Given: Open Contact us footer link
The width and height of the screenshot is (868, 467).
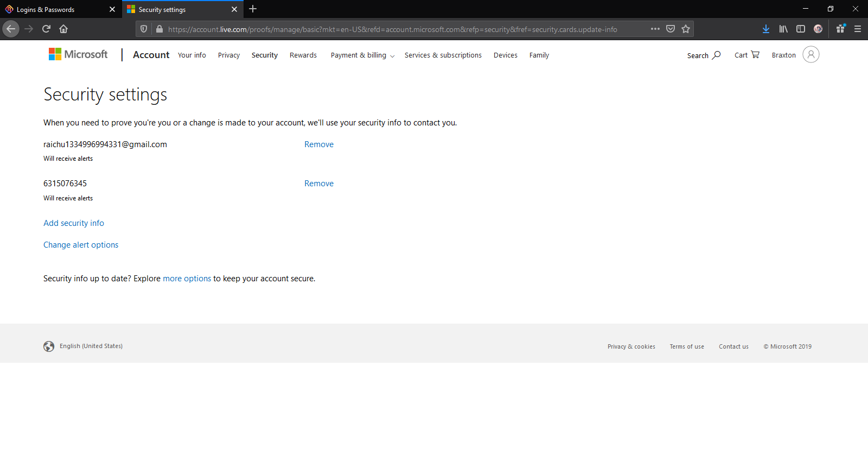Looking at the screenshot, I should [x=733, y=346].
